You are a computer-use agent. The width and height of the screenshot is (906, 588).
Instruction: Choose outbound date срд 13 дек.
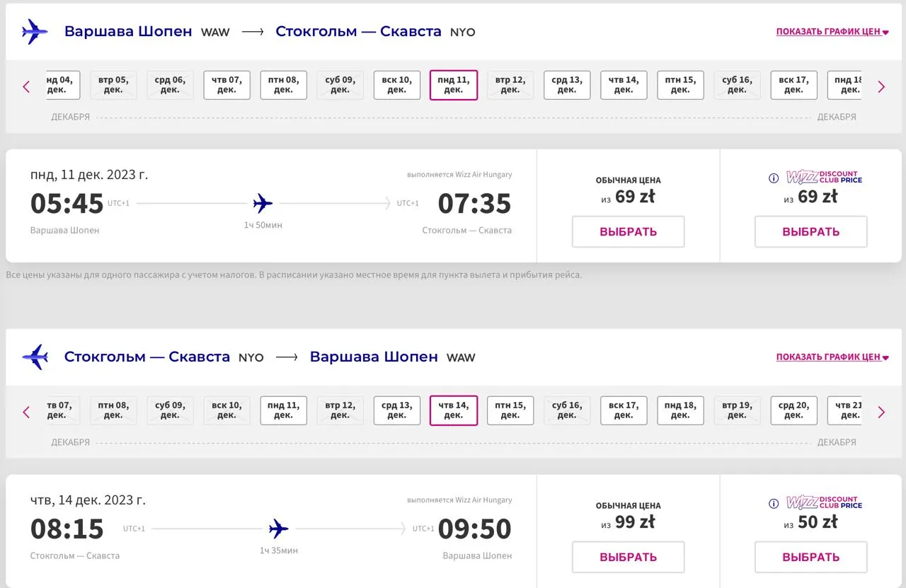point(566,85)
